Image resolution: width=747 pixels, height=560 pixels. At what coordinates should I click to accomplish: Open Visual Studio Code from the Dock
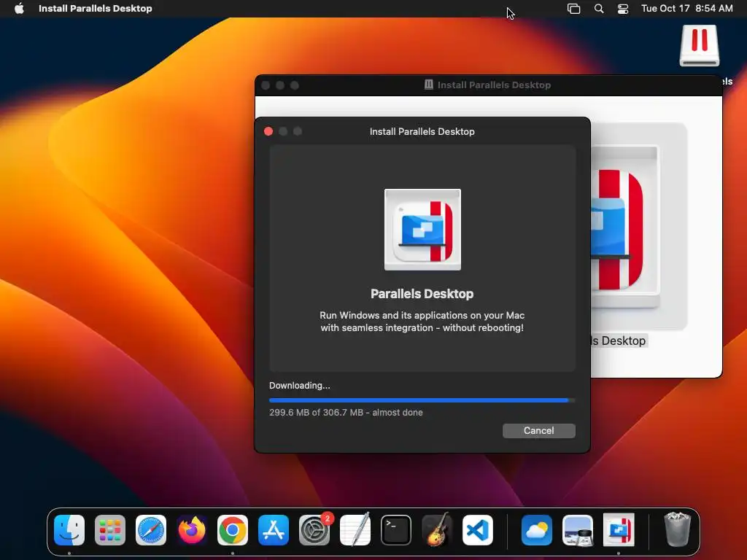coord(478,530)
